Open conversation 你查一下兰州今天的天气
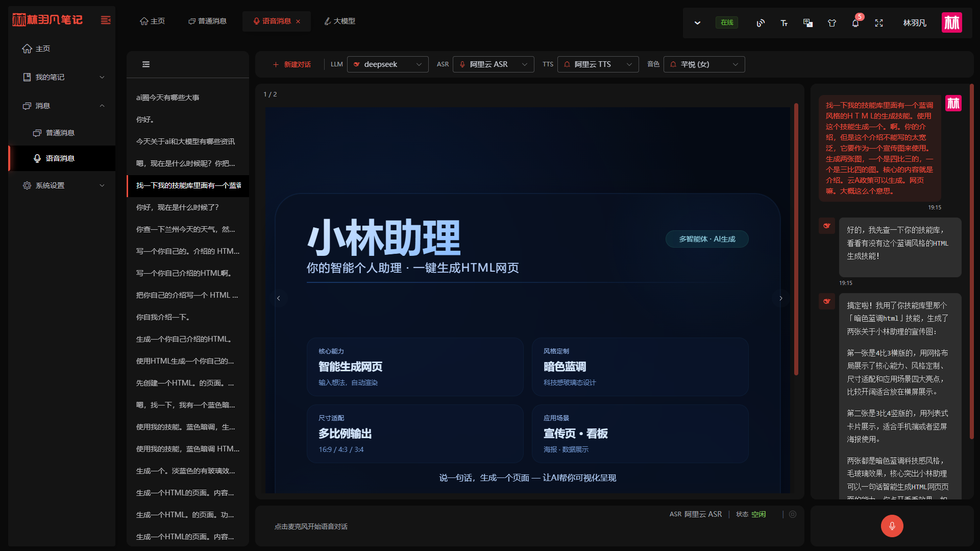 (x=188, y=229)
